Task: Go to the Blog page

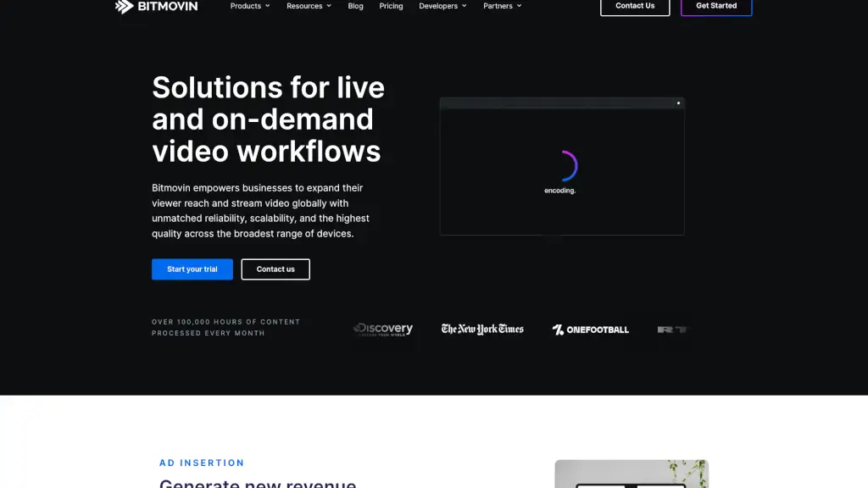Action: point(355,6)
